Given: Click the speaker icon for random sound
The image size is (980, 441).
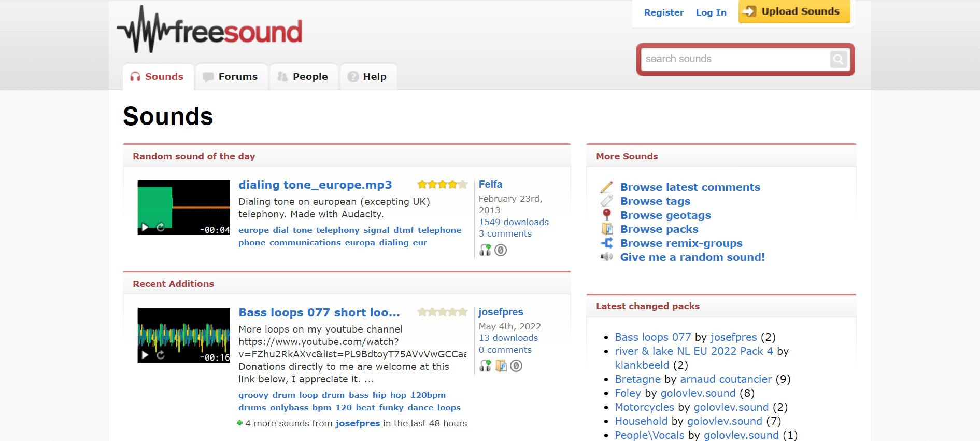Looking at the screenshot, I should pos(606,257).
